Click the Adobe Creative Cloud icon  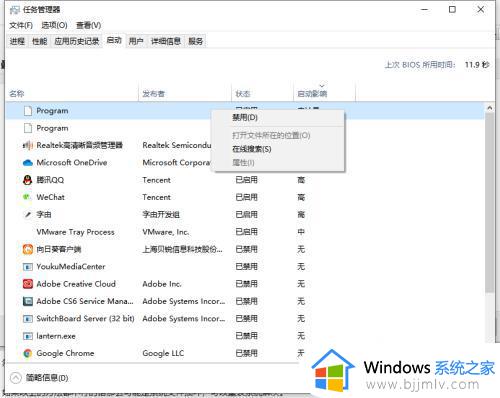pos(28,284)
